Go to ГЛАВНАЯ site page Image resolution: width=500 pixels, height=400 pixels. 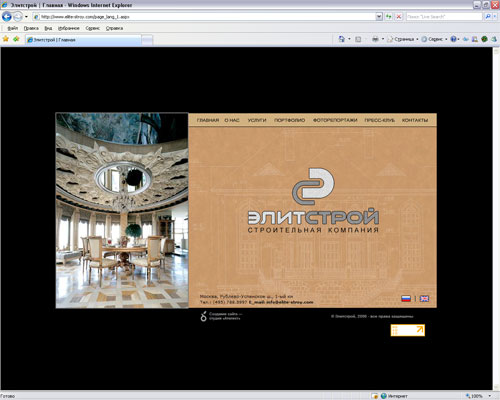[x=208, y=120]
